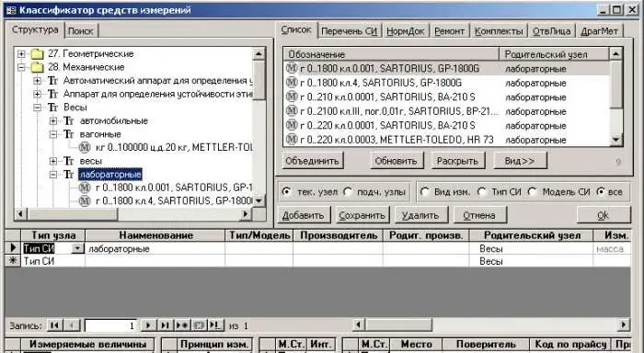
Task: Click the tree panel horizontal scrollbar thumb
Action: pyautogui.click(x=73, y=214)
